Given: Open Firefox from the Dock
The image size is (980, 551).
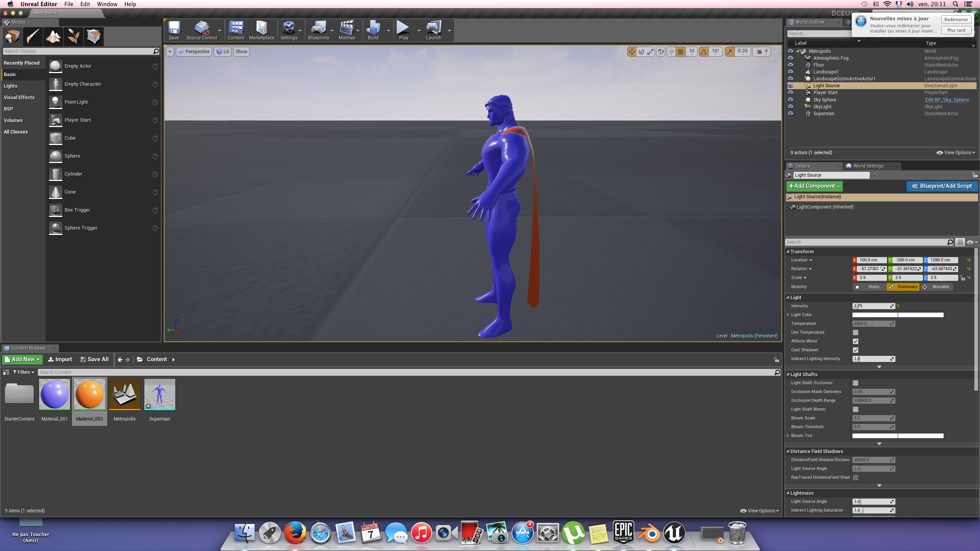Looking at the screenshot, I should [x=295, y=532].
